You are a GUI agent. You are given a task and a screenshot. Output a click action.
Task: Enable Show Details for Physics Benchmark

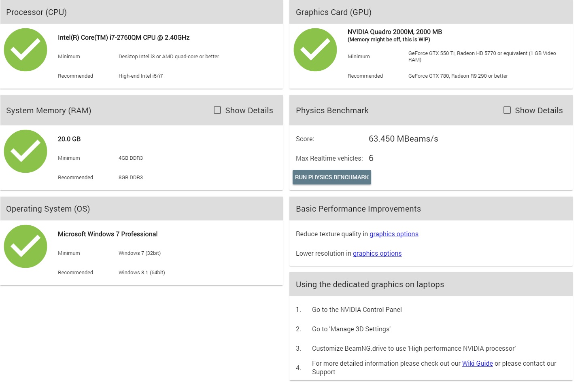coord(507,110)
